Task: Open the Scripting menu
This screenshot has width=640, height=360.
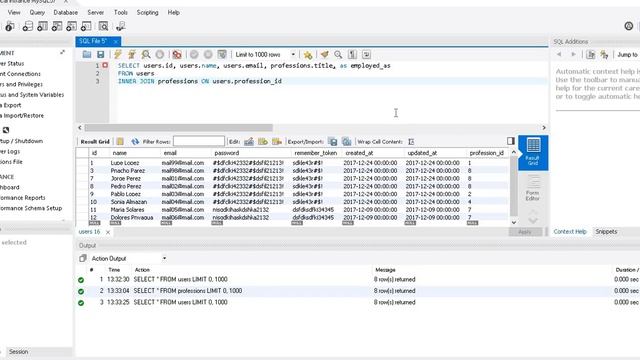Action: (x=147, y=13)
